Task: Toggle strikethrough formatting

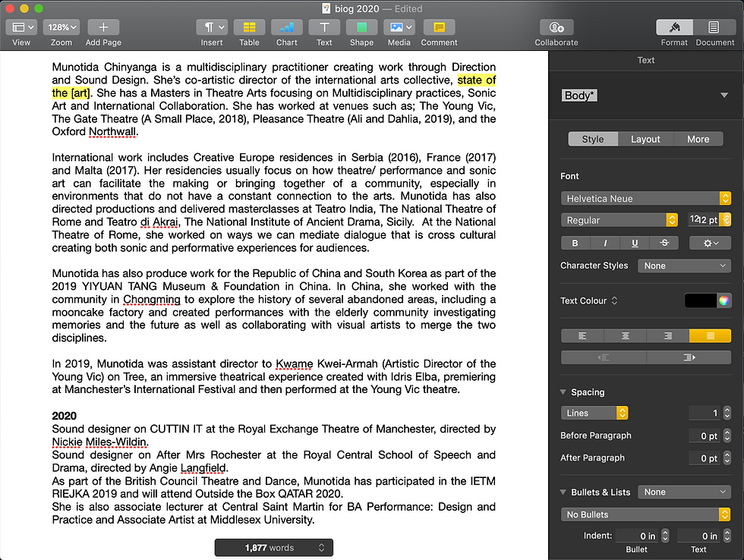Action: pos(664,244)
